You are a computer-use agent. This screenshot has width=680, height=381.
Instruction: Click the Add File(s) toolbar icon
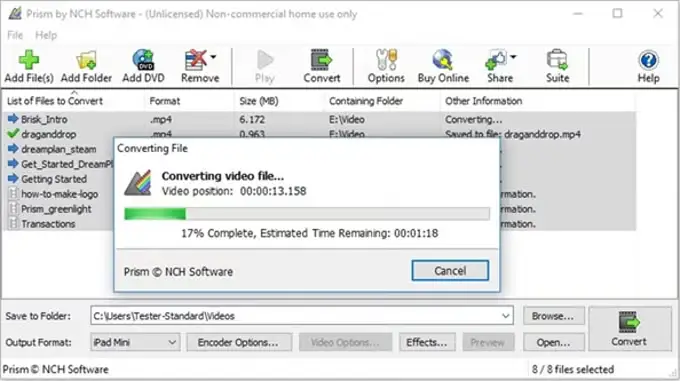[x=29, y=66]
